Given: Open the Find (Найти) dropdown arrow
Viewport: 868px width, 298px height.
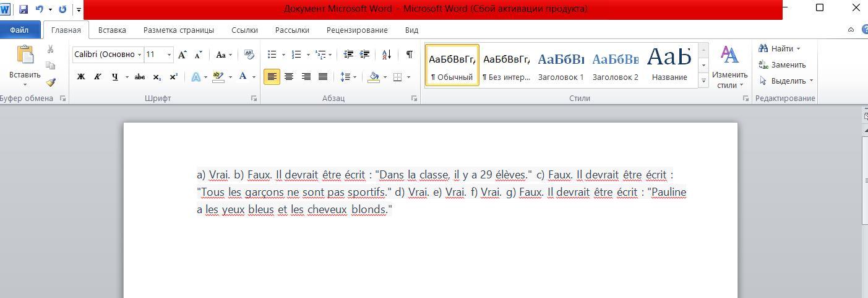Looking at the screenshot, I should click(x=798, y=48).
